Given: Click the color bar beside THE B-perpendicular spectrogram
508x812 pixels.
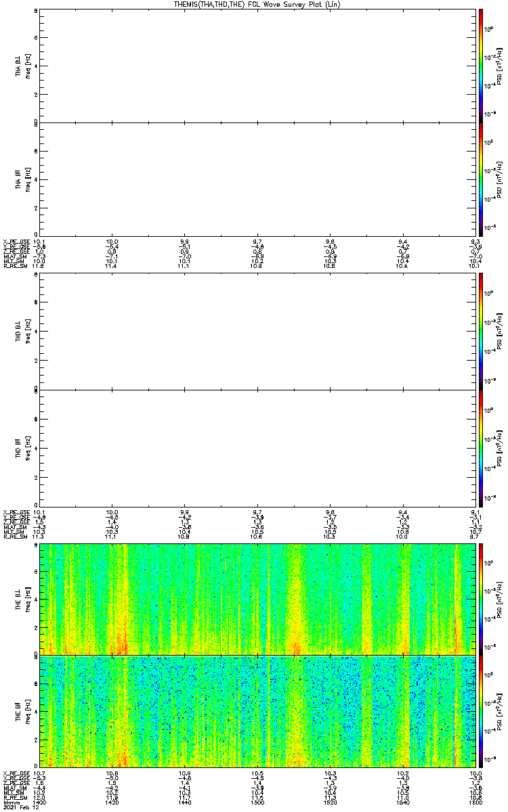Looking at the screenshot, I should click(x=480, y=598).
